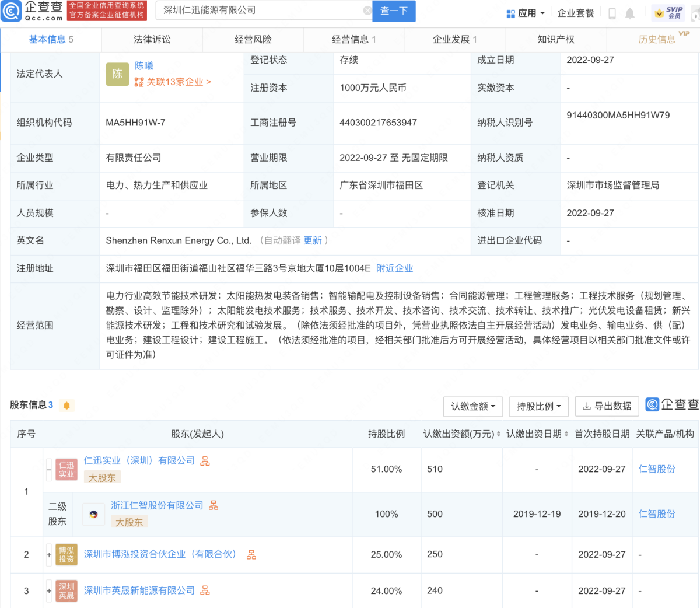Click 大股东 tag under 浙江仁智股份
Screen dimensions: 700x608
[x=129, y=522]
